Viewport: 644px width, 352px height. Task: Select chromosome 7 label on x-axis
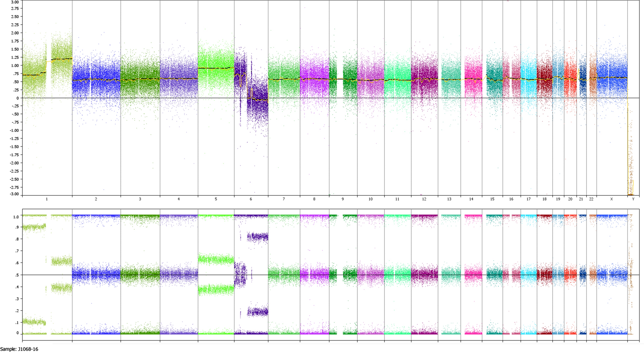[284, 199]
